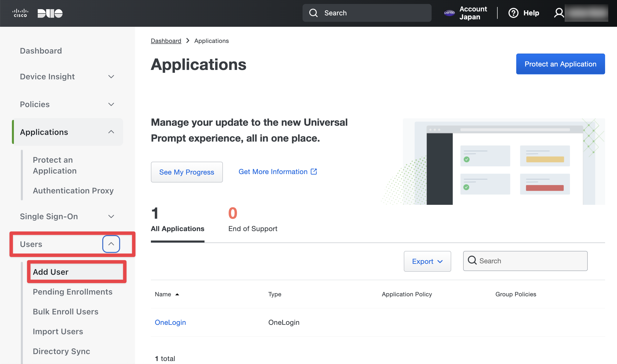Click the Applications breadcrumb text
The image size is (617, 364).
(211, 41)
